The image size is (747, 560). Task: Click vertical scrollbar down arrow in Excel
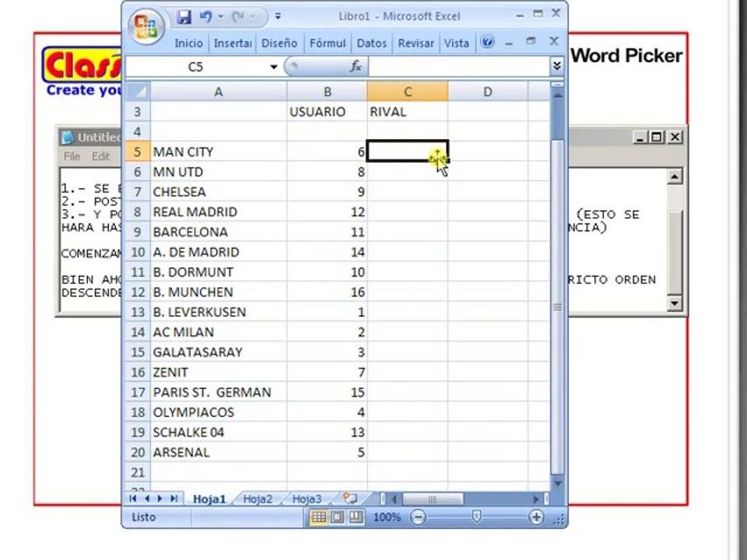[557, 483]
